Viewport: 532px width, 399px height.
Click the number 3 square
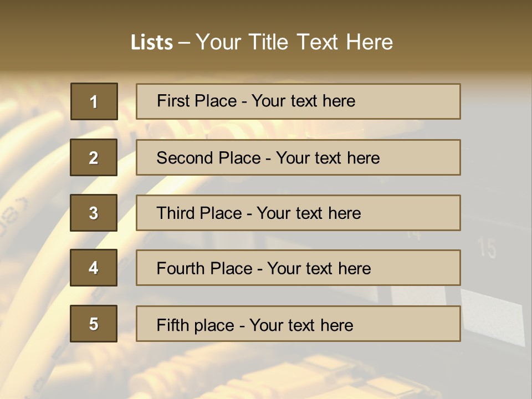pos(94,213)
